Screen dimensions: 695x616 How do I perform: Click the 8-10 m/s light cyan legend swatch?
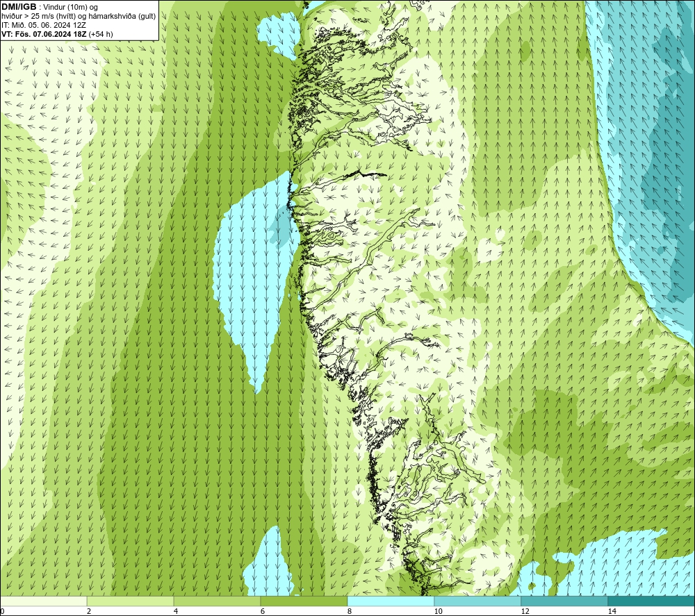click(x=391, y=601)
